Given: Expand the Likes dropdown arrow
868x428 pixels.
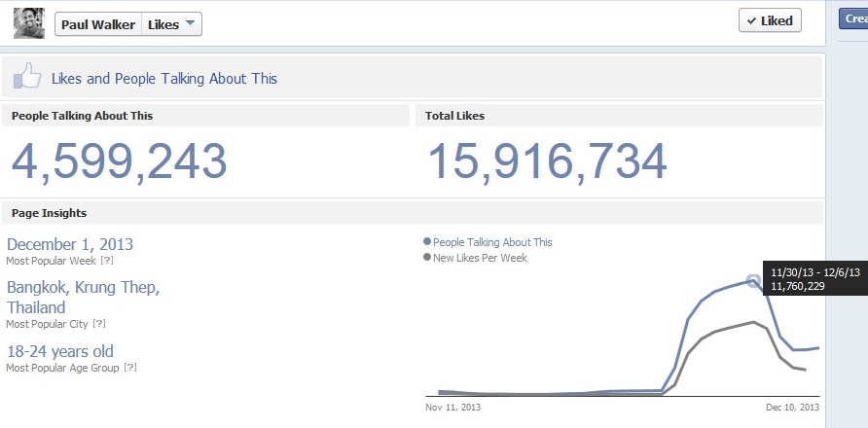Looking at the screenshot, I should 190,24.
